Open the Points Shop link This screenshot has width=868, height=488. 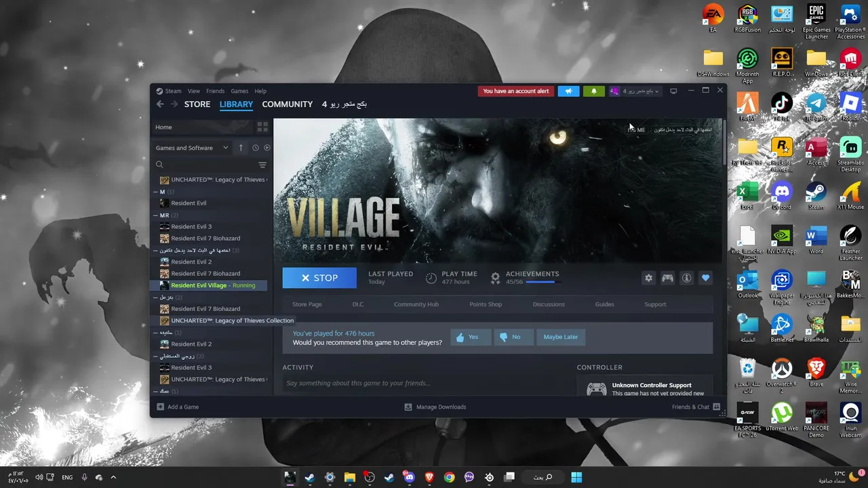(486, 304)
